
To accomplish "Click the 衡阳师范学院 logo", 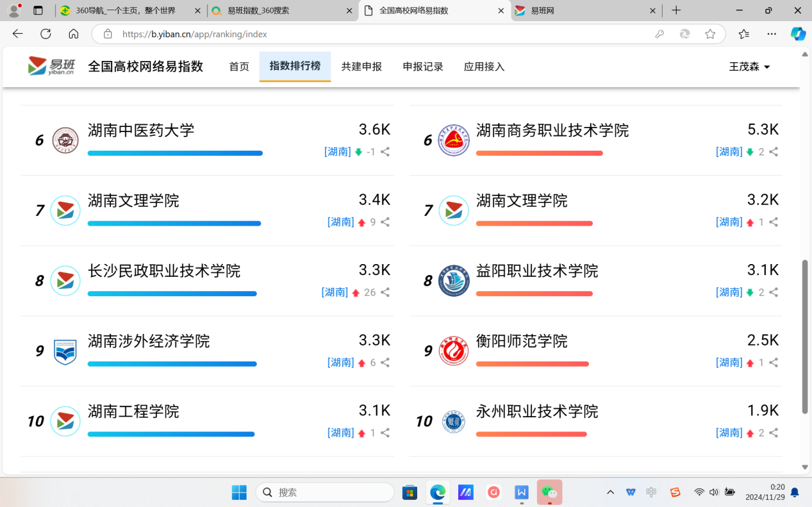I will (454, 351).
